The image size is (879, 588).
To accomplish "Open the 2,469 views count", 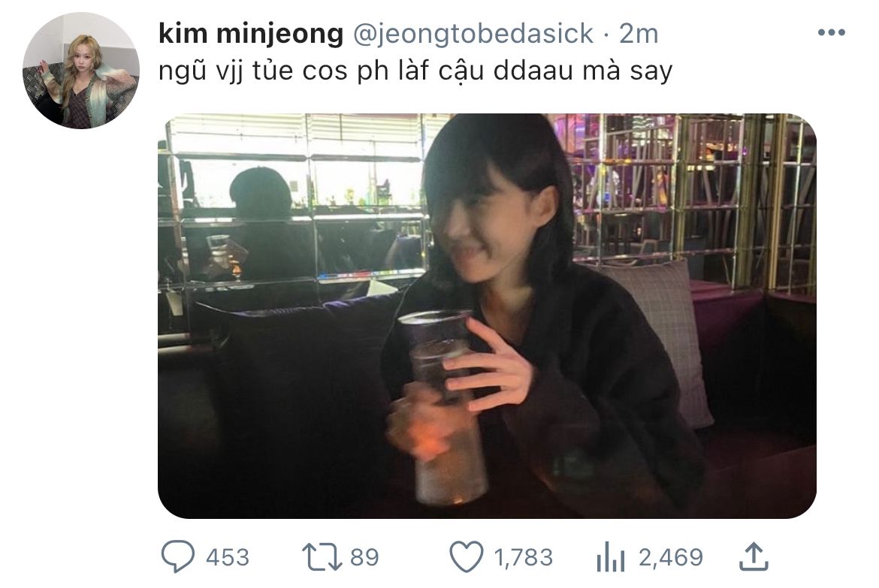I will (670, 557).
